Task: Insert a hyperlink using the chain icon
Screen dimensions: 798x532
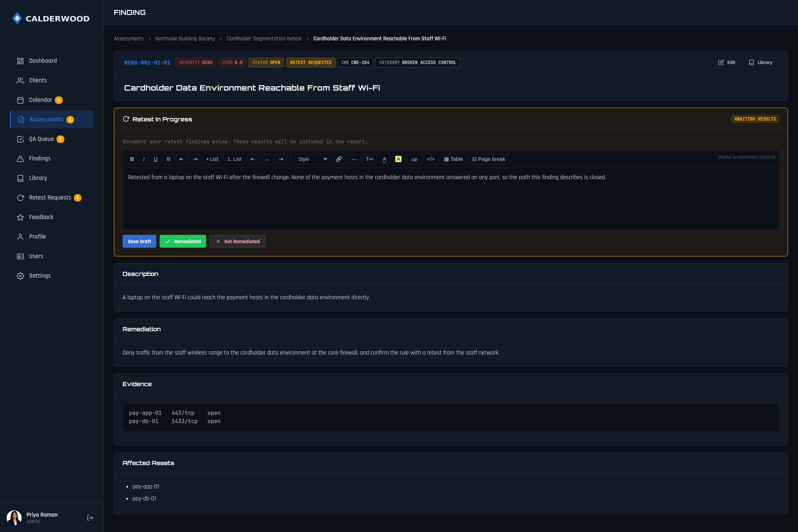Action: click(x=339, y=159)
